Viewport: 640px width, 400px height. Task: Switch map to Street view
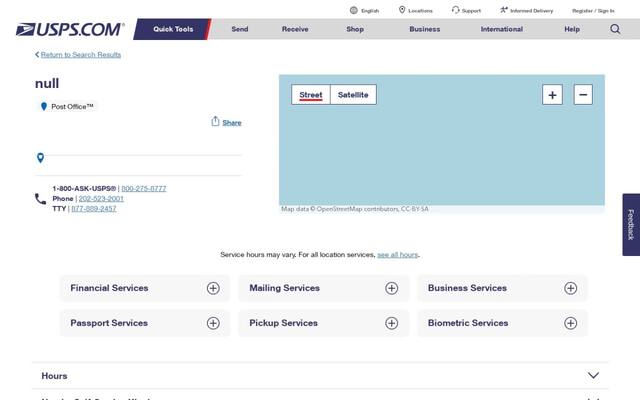tap(311, 95)
